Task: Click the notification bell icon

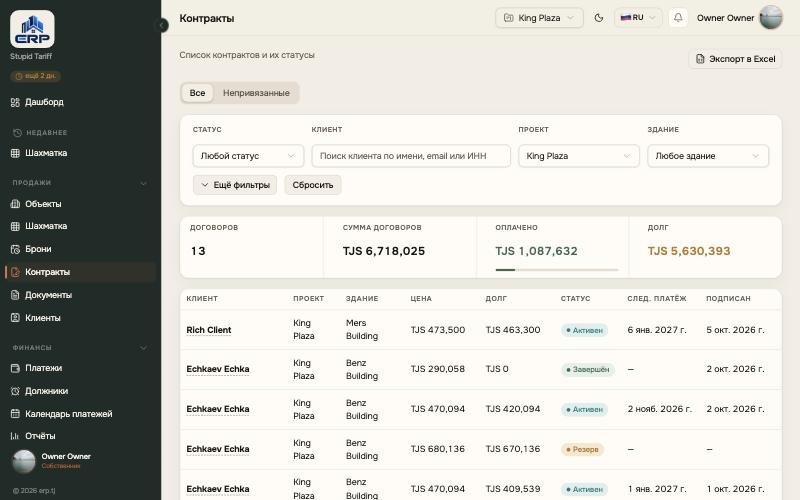Action: [678, 18]
